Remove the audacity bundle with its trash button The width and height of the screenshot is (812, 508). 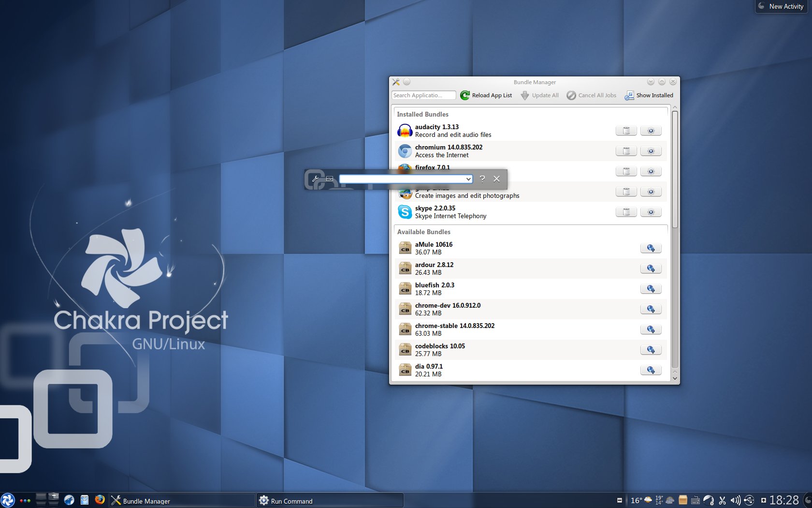[x=626, y=131]
